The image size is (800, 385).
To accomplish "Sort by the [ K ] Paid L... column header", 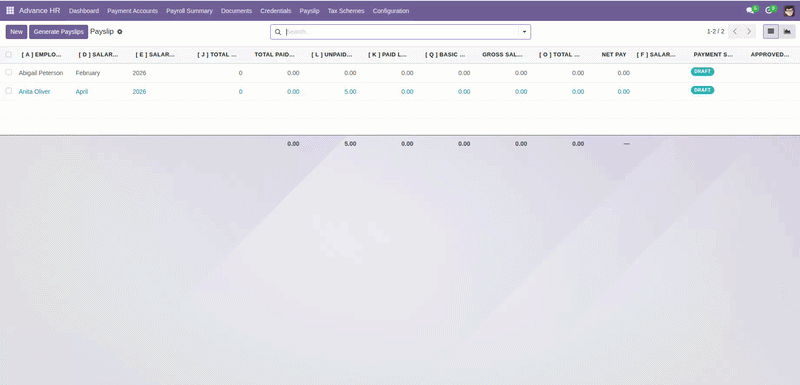I will [x=388, y=55].
